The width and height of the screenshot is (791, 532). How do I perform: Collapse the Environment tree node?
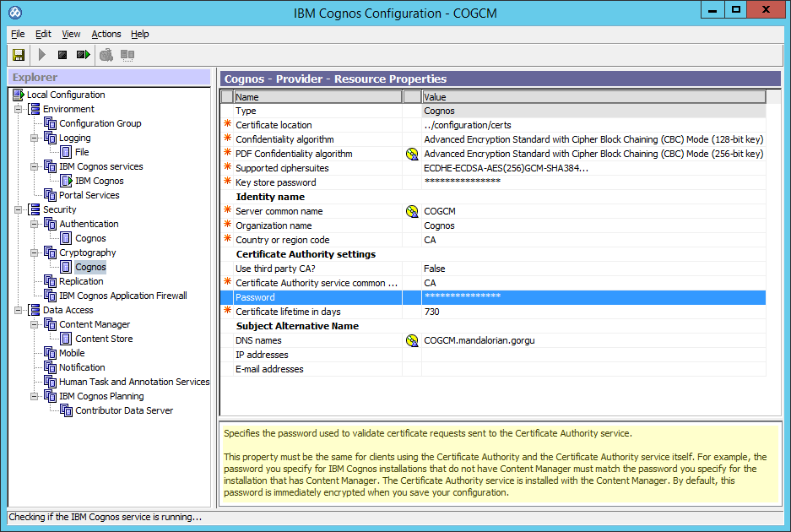click(19, 109)
